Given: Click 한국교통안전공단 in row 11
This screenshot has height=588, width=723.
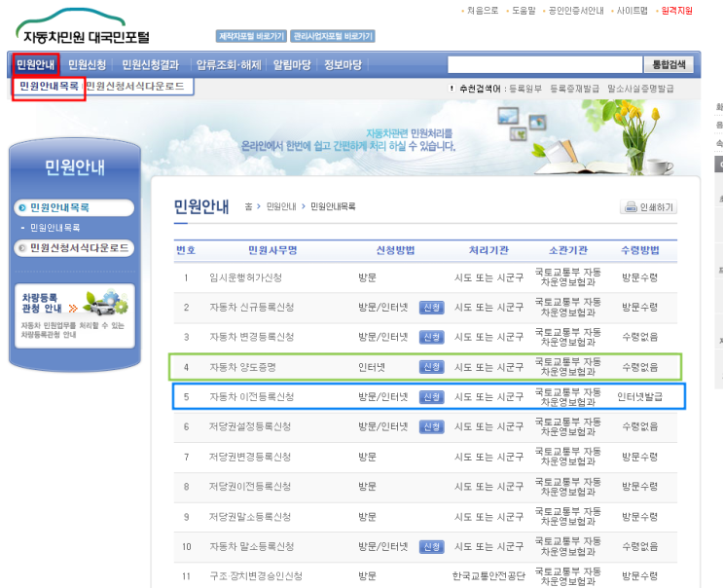Looking at the screenshot, I should [488, 576].
